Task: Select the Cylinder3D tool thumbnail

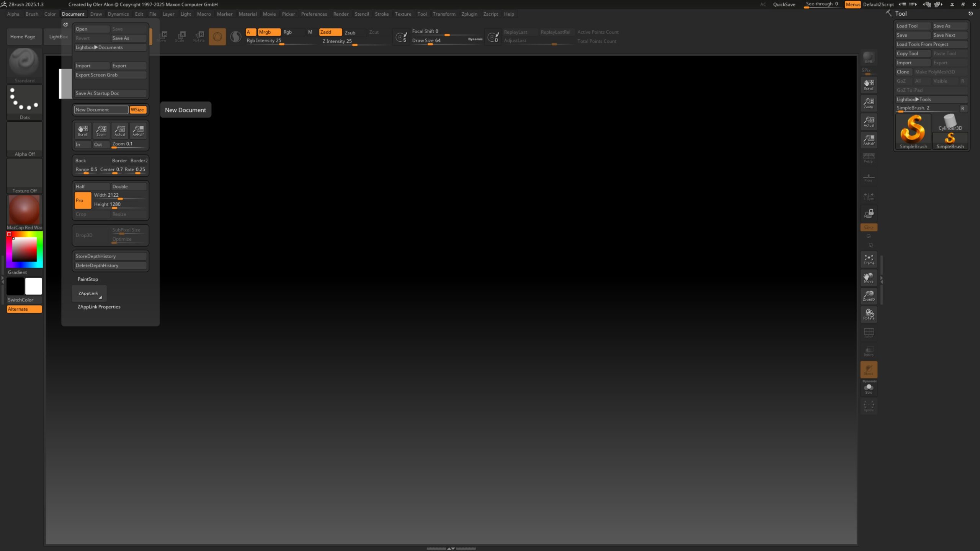Action: pyautogui.click(x=950, y=122)
